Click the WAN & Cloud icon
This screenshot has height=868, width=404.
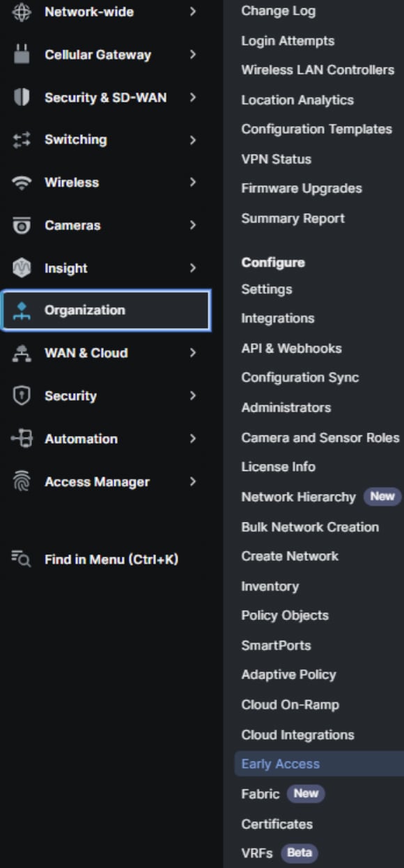(x=22, y=353)
